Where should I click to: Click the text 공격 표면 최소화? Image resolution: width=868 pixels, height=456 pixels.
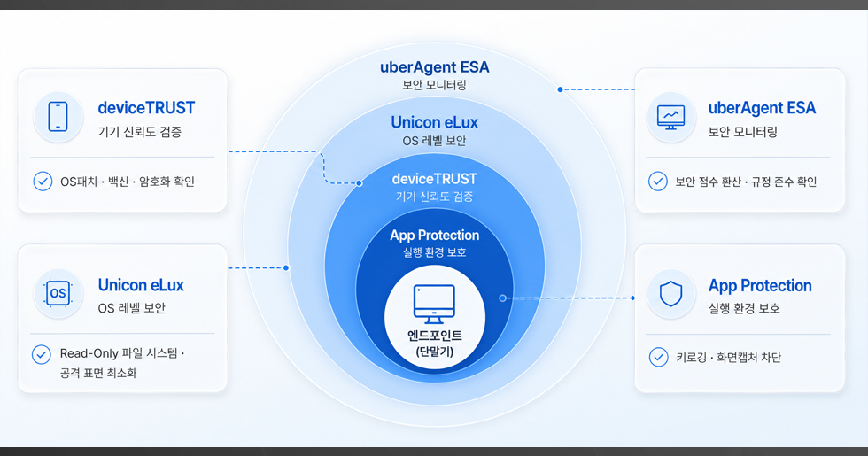pyautogui.click(x=98, y=373)
